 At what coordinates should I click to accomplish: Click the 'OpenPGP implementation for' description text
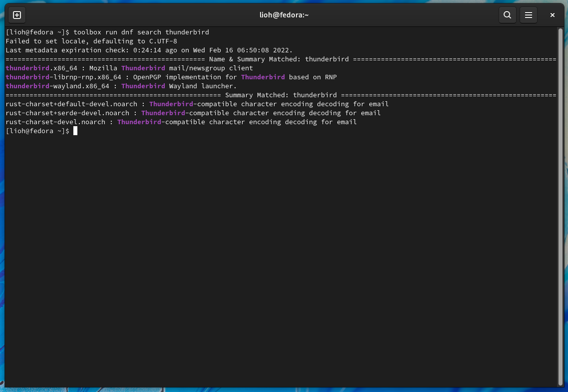tap(185, 77)
